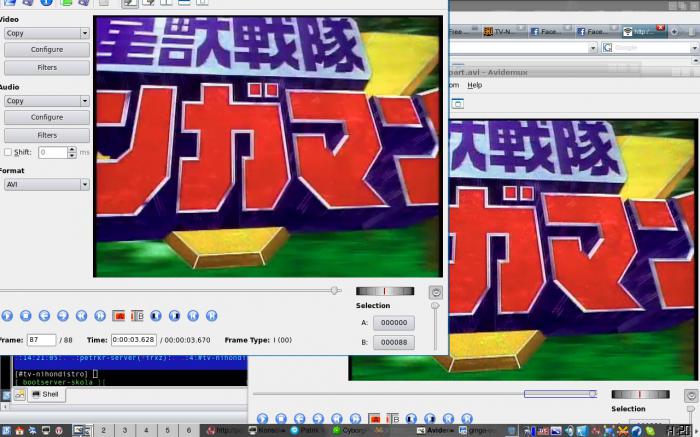Click the Time input showing 0:00:03.628
This screenshot has width=700, height=437.
133,340
